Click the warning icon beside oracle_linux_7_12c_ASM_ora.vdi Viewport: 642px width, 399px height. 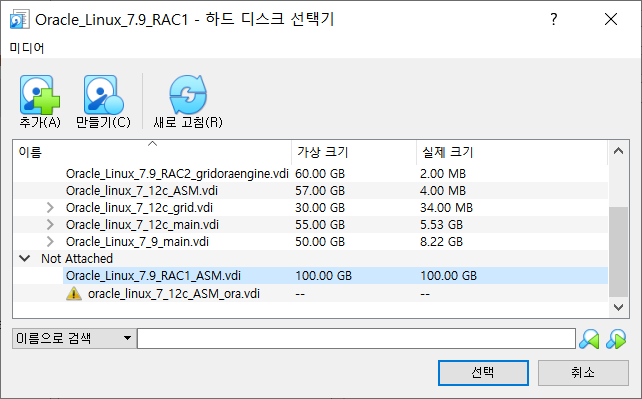pos(74,293)
